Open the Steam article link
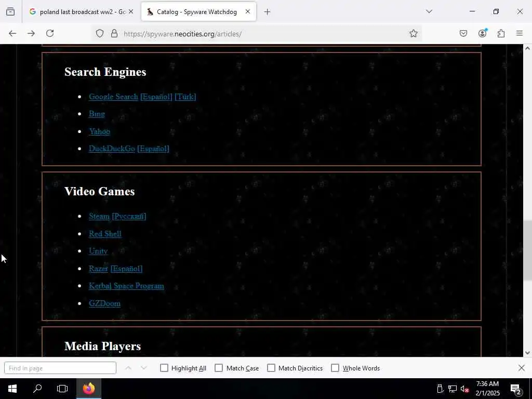This screenshot has width=532, height=399. pyautogui.click(x=99, y=216)
